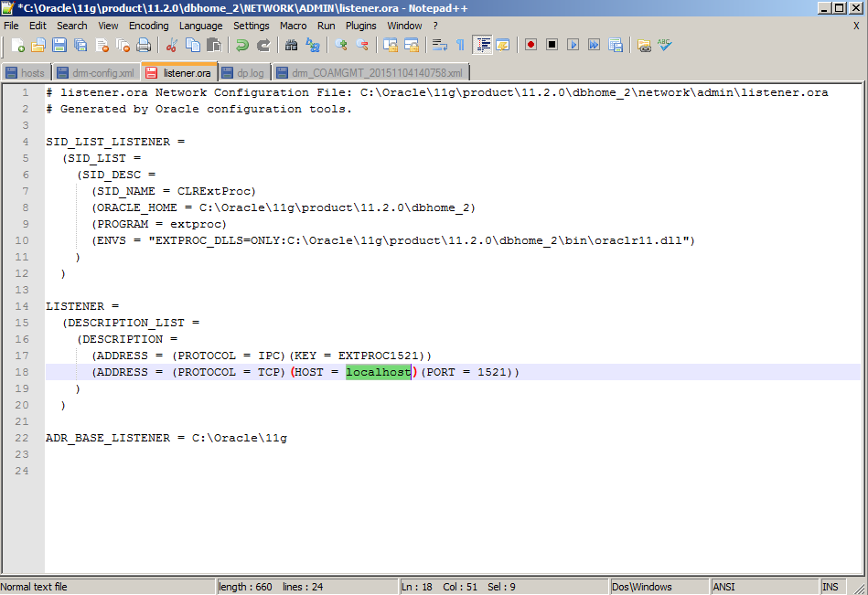868x595 pixels.
Task: Click the New file toolbar icon
Action: [x=16, y=45]
